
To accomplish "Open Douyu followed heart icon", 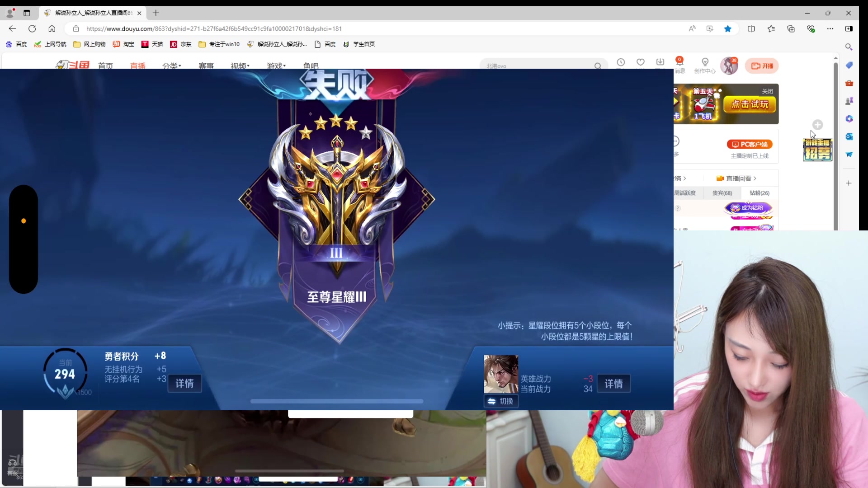I will [x=641, y=62].
